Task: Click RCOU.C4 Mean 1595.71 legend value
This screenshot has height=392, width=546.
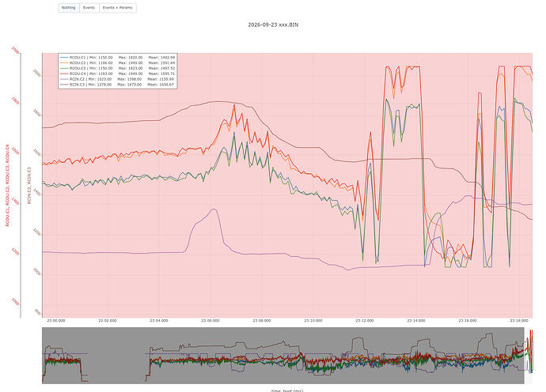Action: point(161,73)
